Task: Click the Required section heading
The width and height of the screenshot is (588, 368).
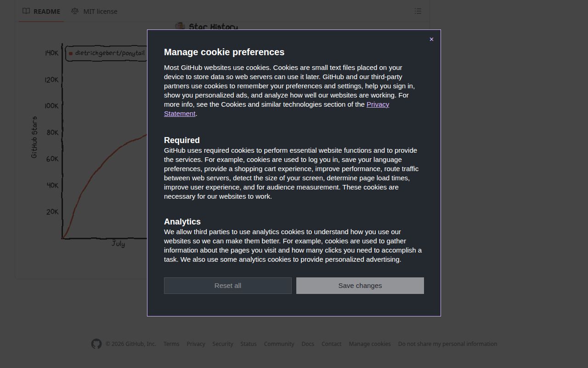Action: [x=182, y=140]
